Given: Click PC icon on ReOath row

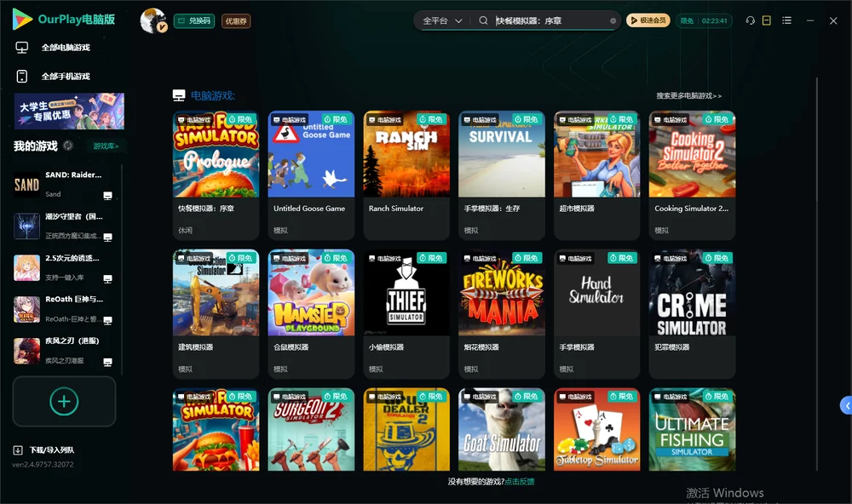Looking at the screenshot, I should [107, 320].
